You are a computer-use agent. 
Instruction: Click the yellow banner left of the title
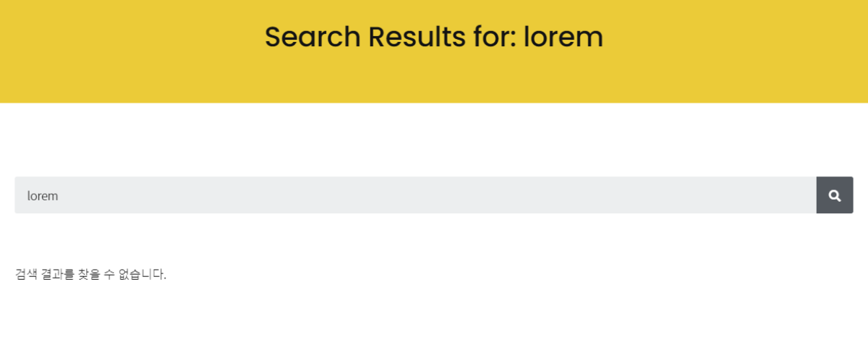pyautogui.click(x=130, y=43)
